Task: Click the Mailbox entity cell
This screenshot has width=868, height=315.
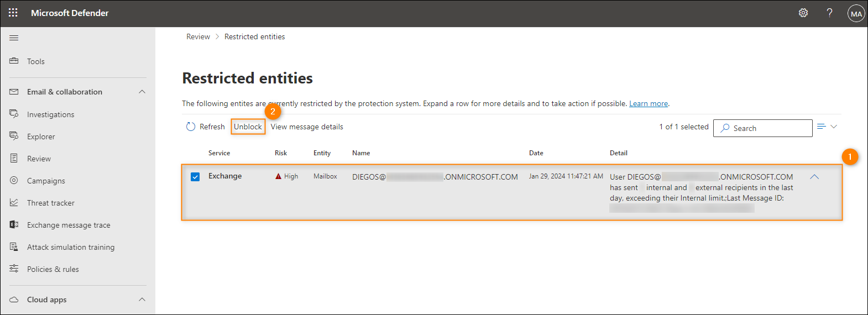Action: (x=325, y=176)
